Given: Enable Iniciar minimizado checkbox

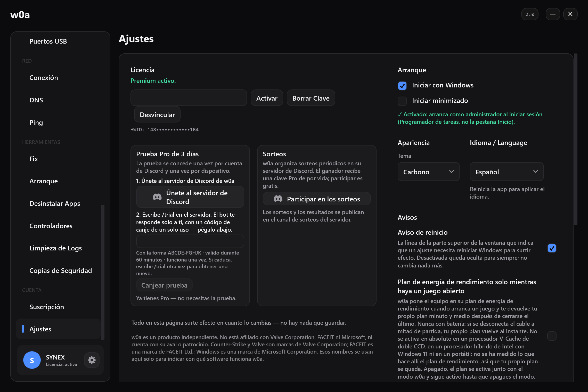Looking at the screenshot, I should 402,101.
